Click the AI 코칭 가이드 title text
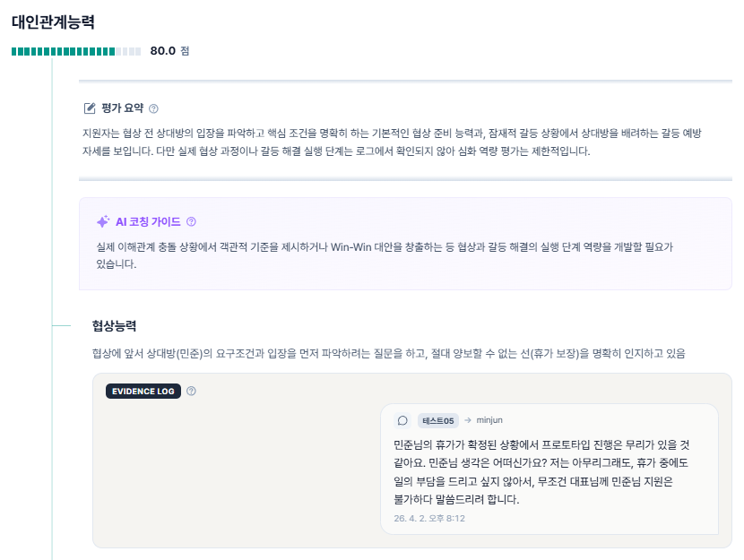 pos(148,221)
